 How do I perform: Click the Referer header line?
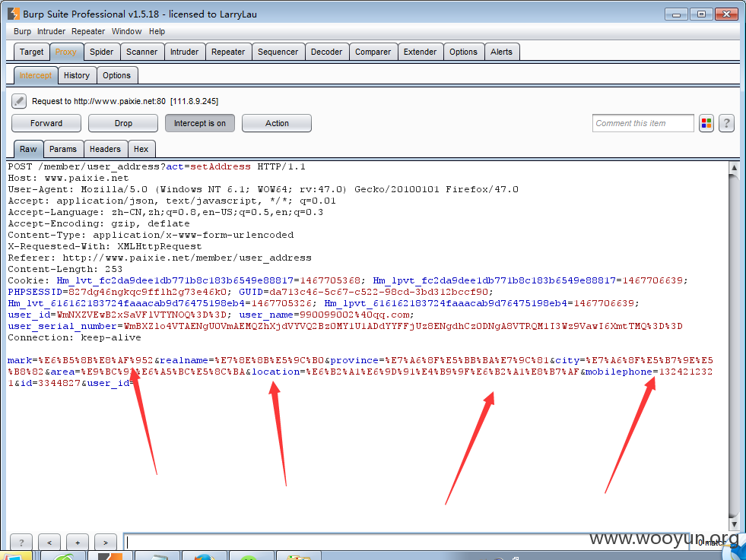[x=160, y=258]
